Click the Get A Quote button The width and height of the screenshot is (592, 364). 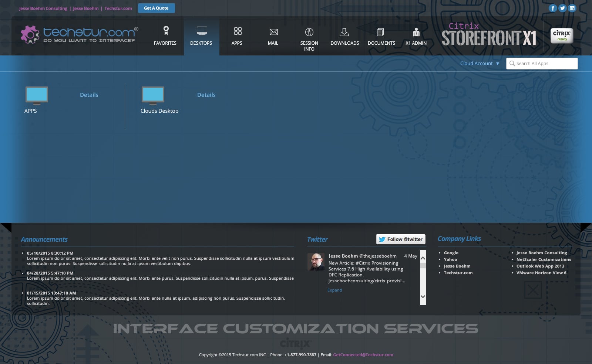tap(156, 8)
